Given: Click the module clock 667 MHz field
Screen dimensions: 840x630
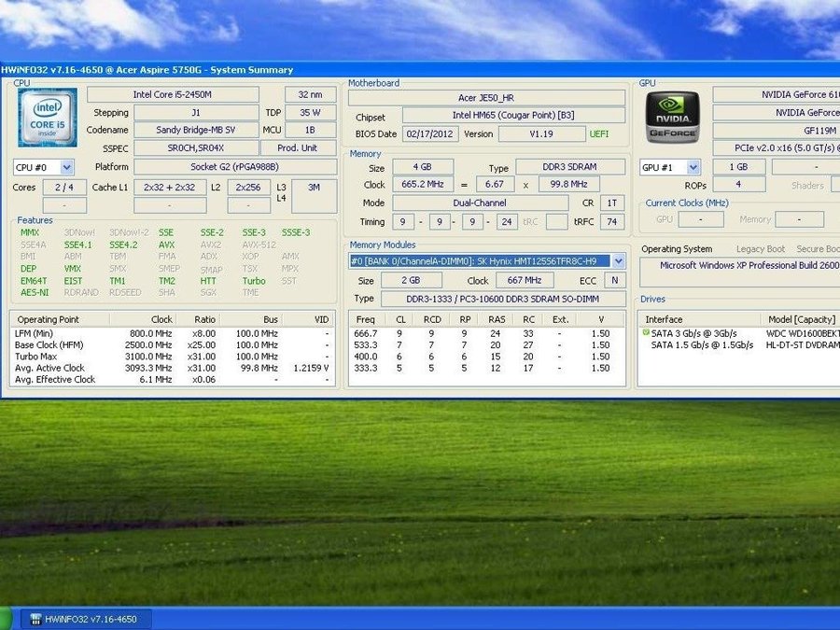Looking at the screenshot, I should tap(525, 280).
